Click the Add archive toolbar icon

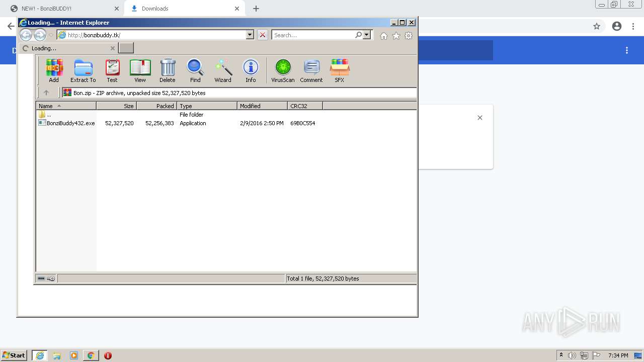54,71
